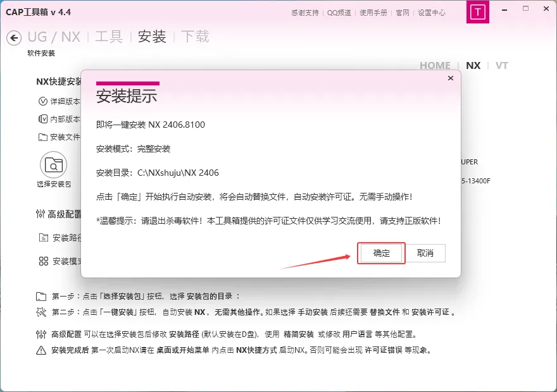The width and height of the screenshot is (557, 392).
Task: Click the bottom 高级配置 sliders icon
Action: 41,334
